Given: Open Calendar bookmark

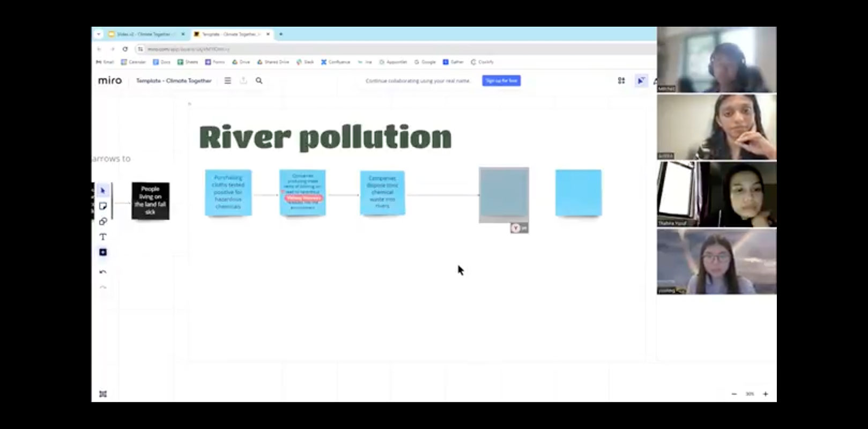Looking at the screenshot, I should [x=133, y=62].
